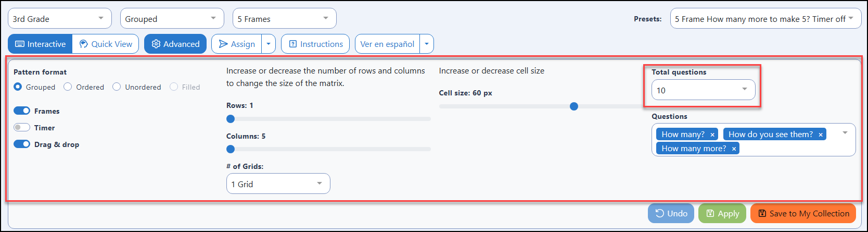This screenshot has width=868, height=232.
Task: Switch to the Quick View tab
Action: pos(106,44)
